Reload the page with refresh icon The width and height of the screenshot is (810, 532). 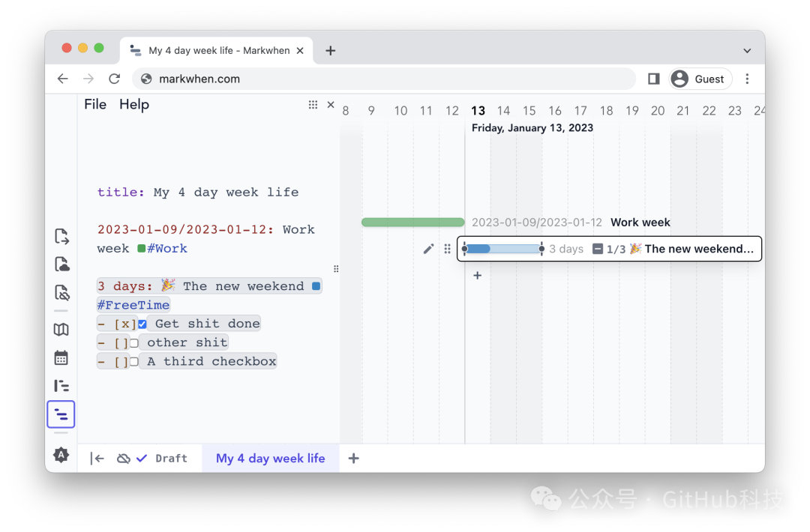pyautogui.click(x=114, y=79)
